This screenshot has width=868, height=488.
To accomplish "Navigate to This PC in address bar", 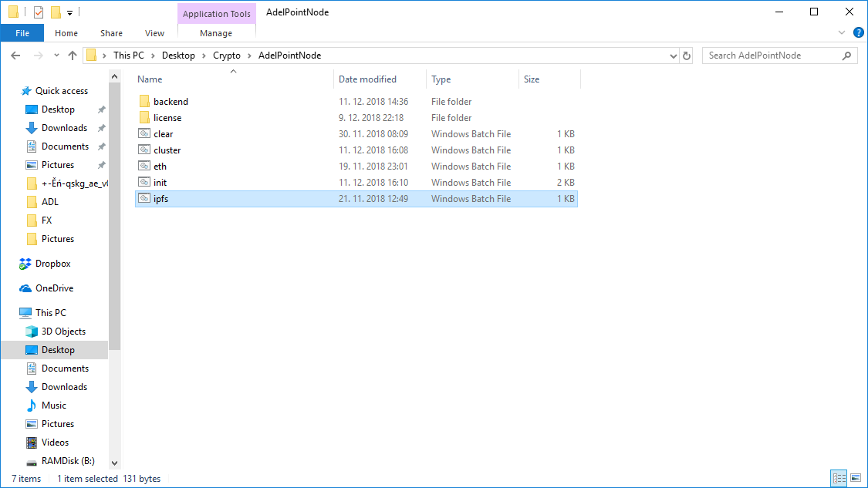I will (x=128, y=56).
